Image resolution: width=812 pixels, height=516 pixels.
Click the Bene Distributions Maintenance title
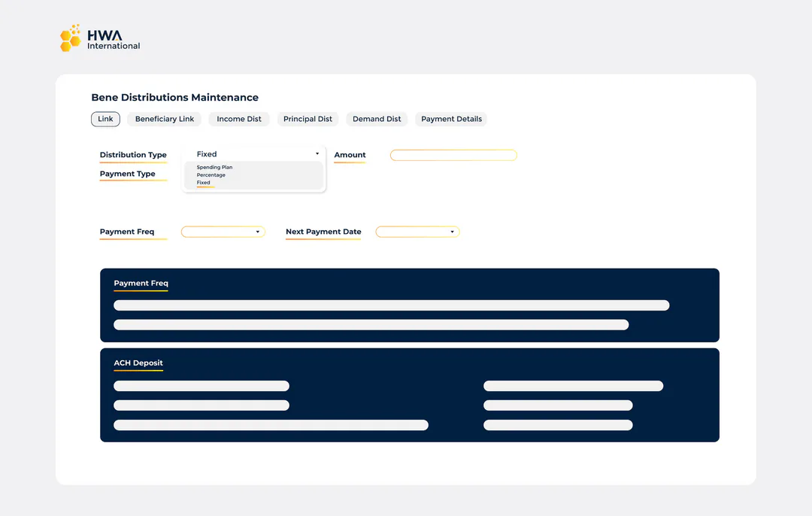coord(175,97)
